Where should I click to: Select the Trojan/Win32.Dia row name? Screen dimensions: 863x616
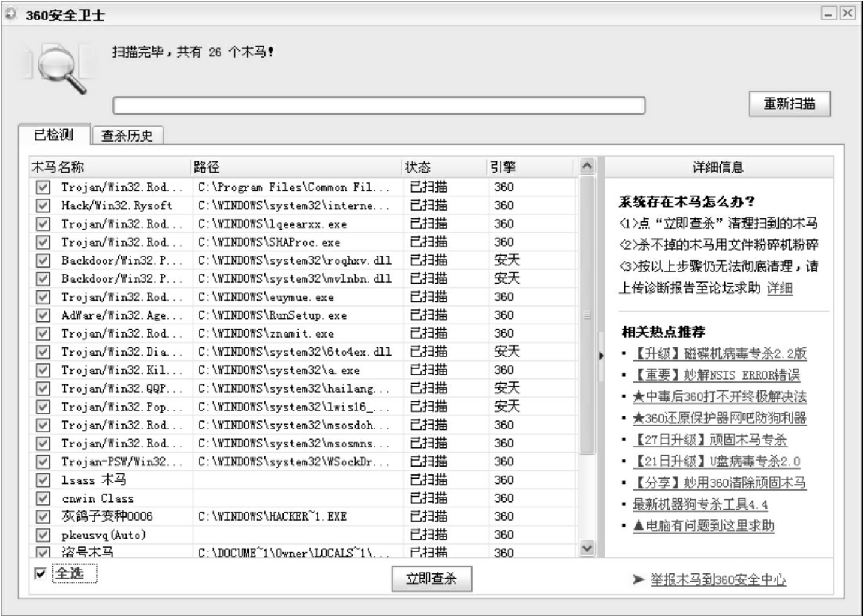click(122, 352)
